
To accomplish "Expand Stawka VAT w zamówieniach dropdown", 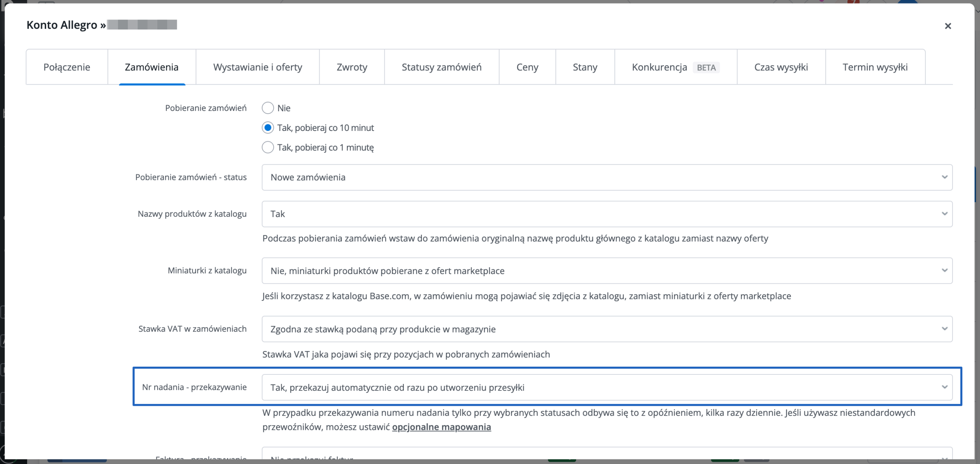I will tap(607, 329).
